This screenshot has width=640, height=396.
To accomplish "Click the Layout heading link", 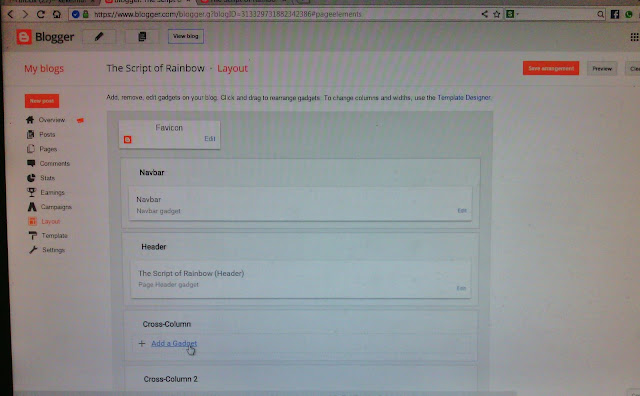I will [232, 68].
